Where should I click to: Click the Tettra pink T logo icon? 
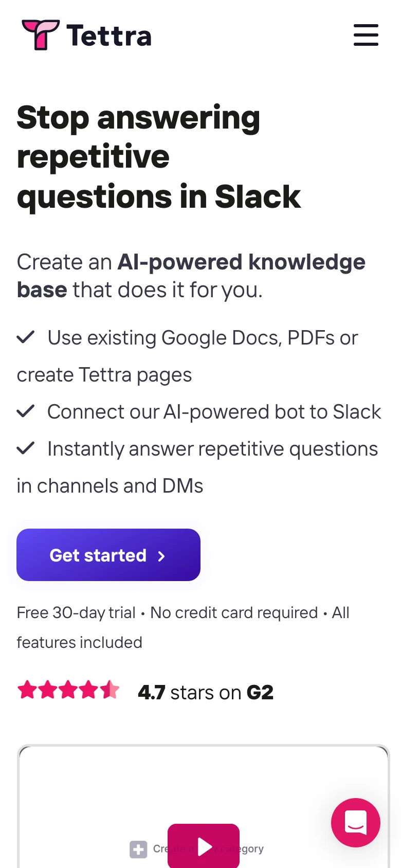[40, 34]
